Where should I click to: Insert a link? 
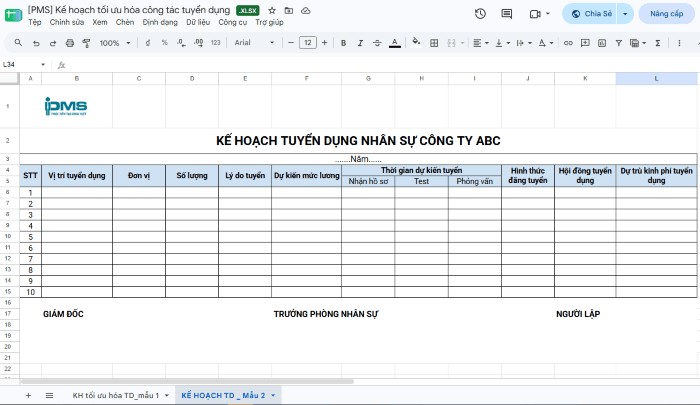(568, 43)
